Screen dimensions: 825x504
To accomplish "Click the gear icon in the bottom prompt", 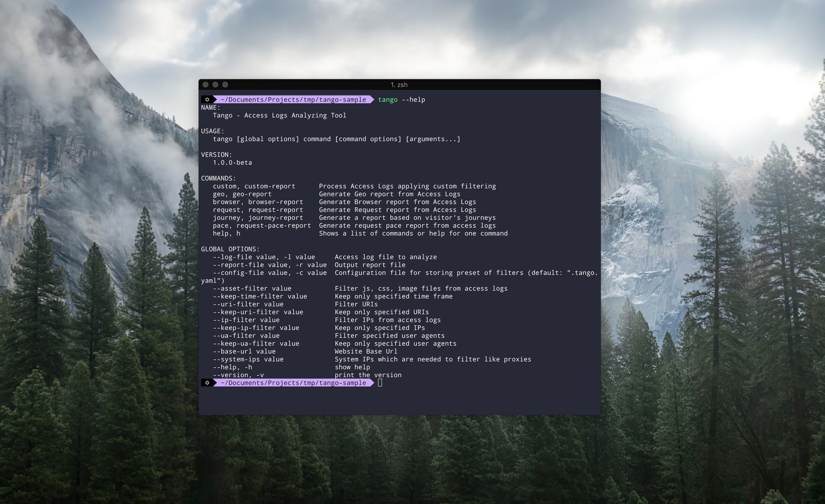I will point(207,383).
